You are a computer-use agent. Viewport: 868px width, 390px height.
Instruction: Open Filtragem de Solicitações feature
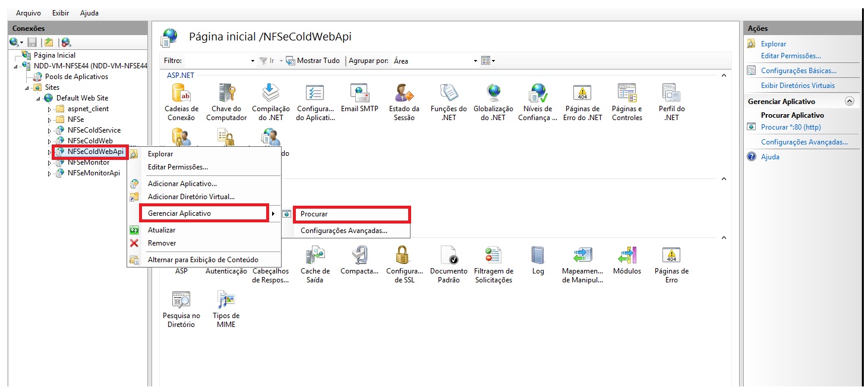(493, 265)
